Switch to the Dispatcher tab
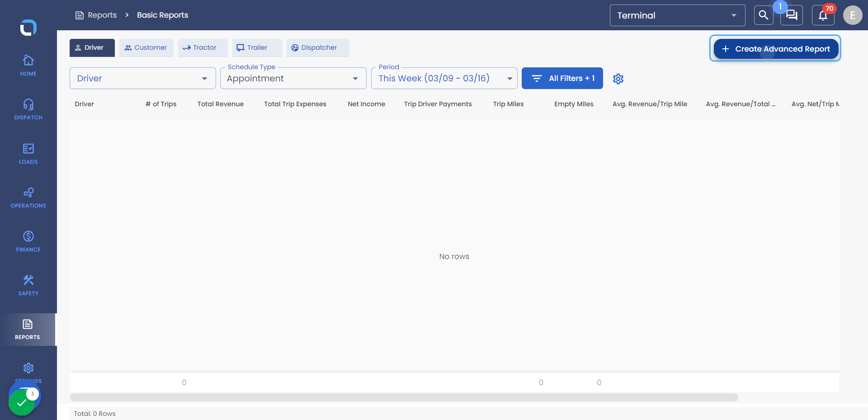 317,47
